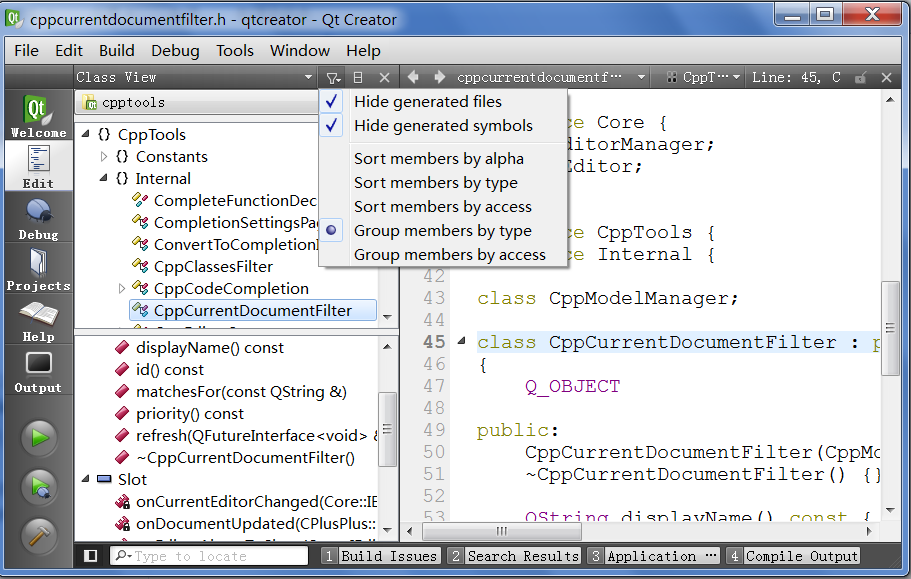Show the Search Results pane
The image size is (911, 579).
[x=515, y=556]
